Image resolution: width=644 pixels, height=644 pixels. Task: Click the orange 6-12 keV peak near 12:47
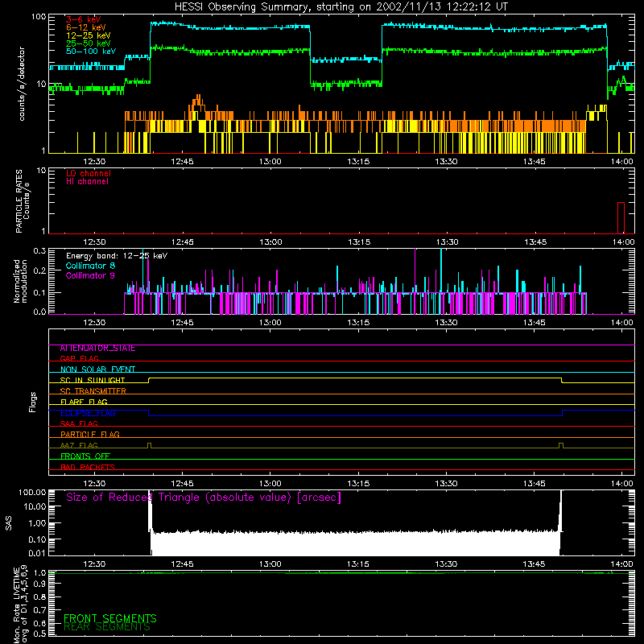point(199,103)
